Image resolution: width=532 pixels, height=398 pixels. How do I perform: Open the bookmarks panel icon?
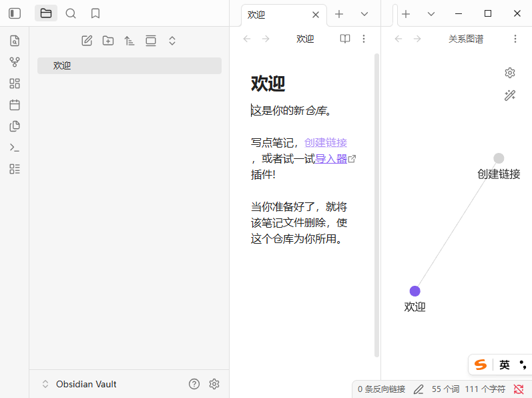(95, 13)
